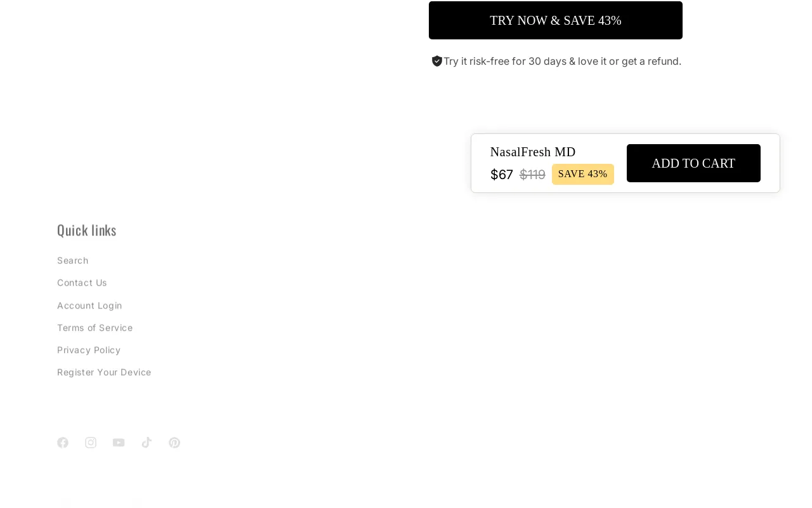The height and width of the screenshot is (508, 812).
Task: Click the 30 days risk-free refund text
Action: click(x=562, y=62)
